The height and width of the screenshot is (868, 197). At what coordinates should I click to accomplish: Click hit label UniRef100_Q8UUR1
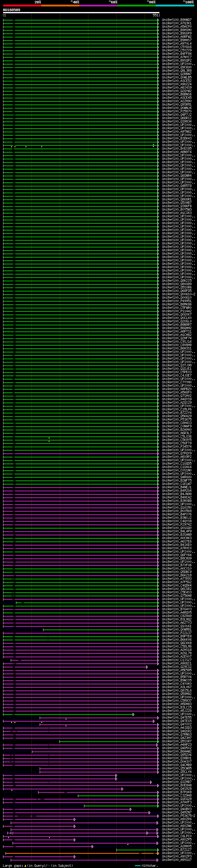pyautogui.click(x=176, y=200)
